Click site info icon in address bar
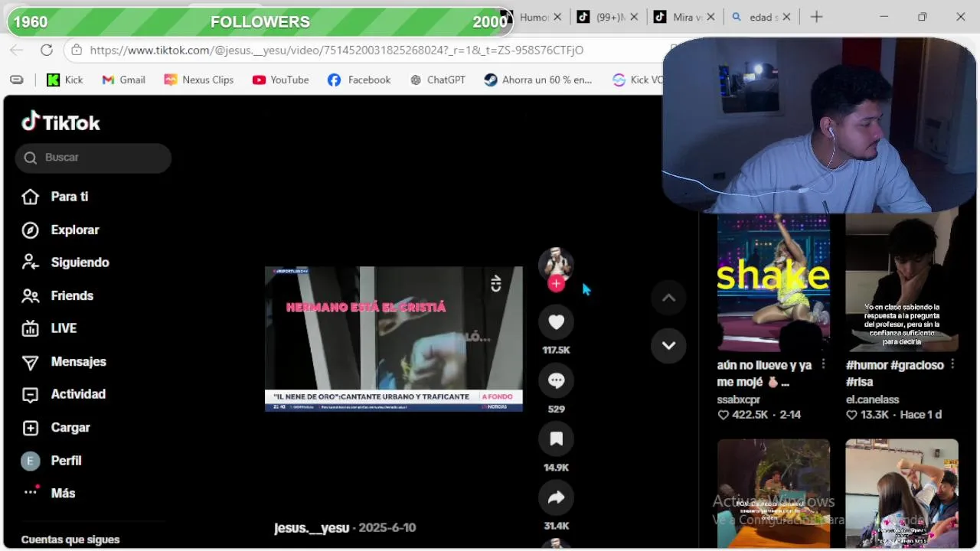Viewport: 980px width, 551px height. tap(77, 50)
